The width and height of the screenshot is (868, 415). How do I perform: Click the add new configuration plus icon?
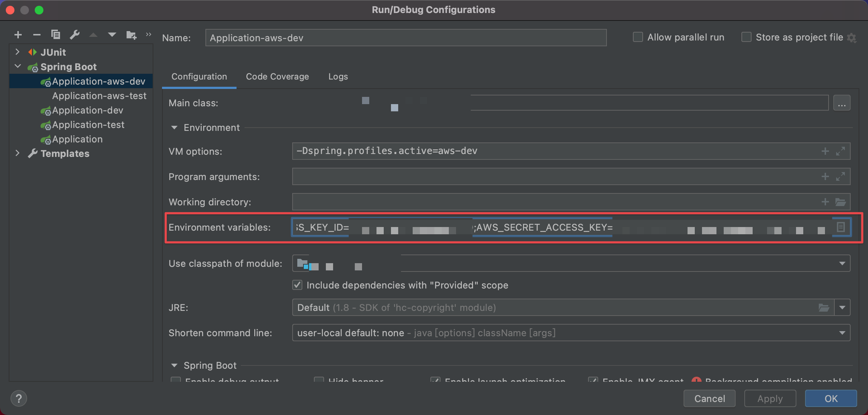coord(18,35)
